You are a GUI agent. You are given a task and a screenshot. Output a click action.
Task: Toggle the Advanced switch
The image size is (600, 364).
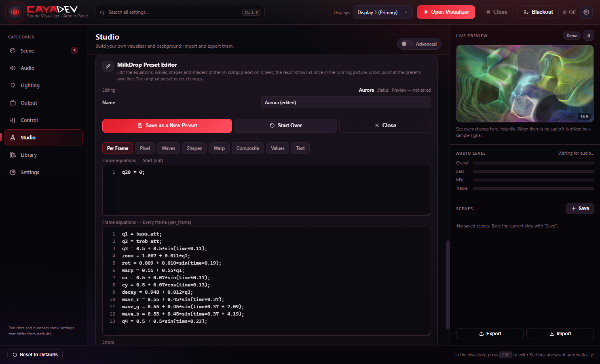[x=407, y=44]
